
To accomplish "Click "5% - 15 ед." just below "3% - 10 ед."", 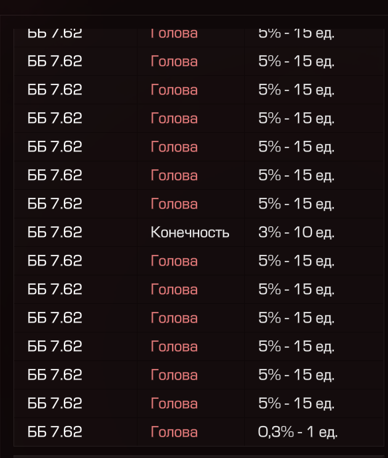I will (x=296, y=261).
